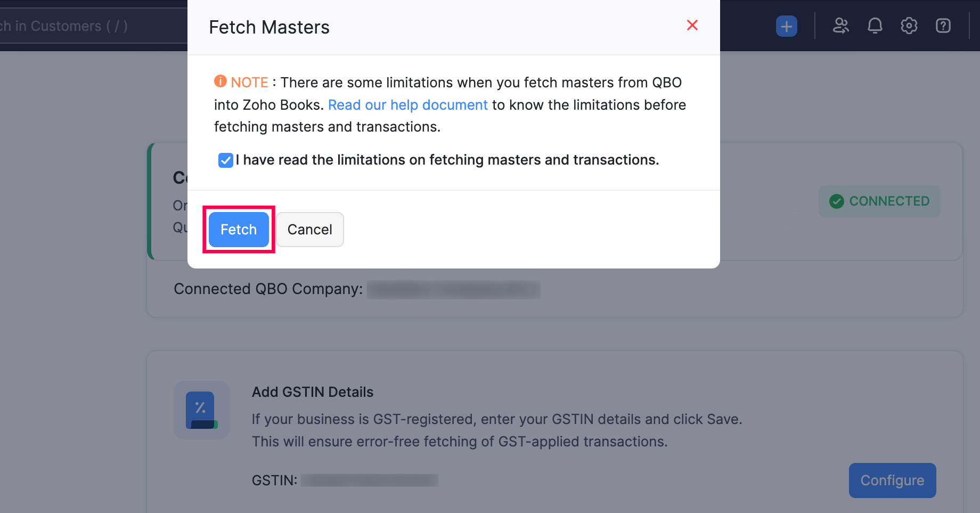
Task: Open the notifications bell
Action: click(x=875, y=26)
